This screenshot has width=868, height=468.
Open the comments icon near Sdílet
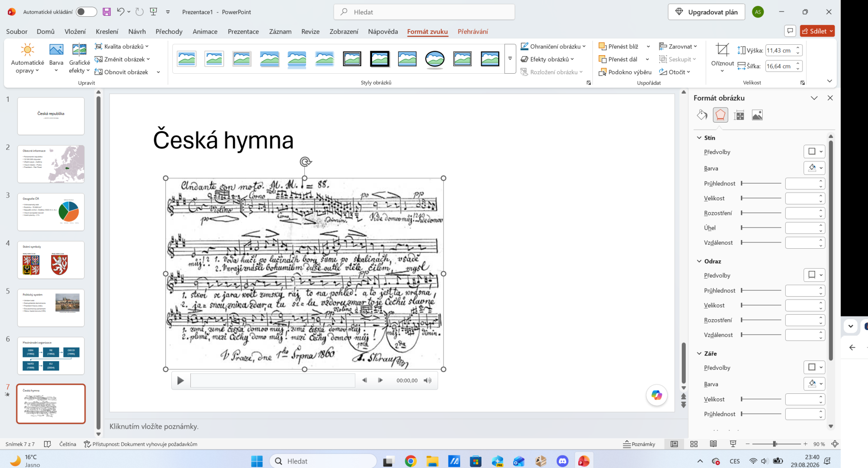(790, 31)
